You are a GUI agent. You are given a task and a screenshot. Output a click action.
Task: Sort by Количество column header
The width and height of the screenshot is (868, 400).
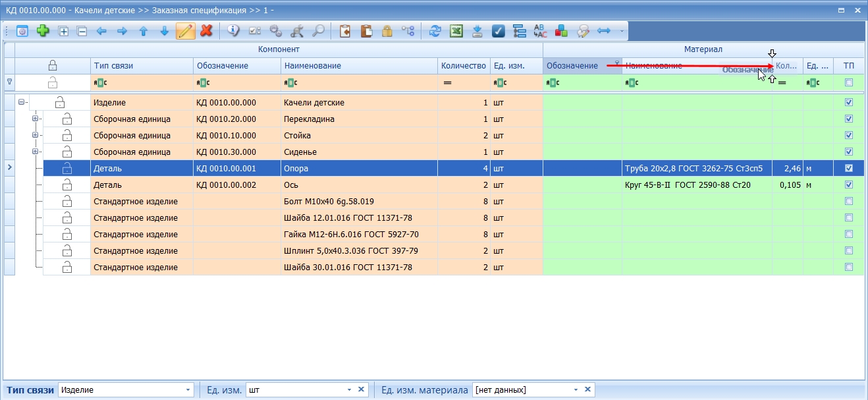(x=464, y=66)
